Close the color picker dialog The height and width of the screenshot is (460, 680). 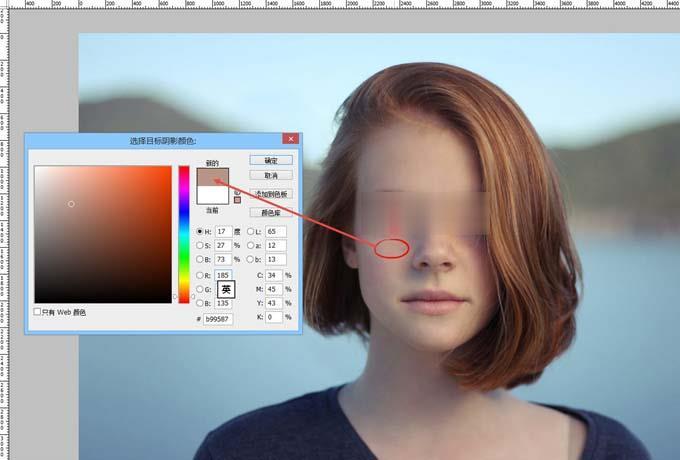pyautogui.click(x=290, y=141)
